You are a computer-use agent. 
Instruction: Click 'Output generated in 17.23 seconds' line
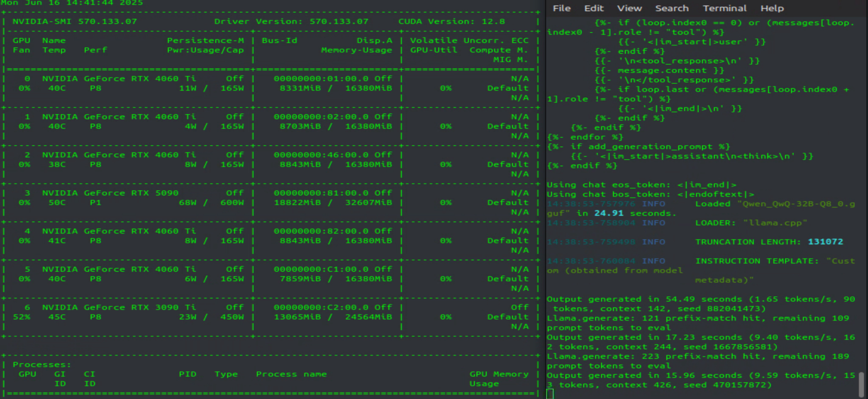pyautogui.click(x=701, y=342)
